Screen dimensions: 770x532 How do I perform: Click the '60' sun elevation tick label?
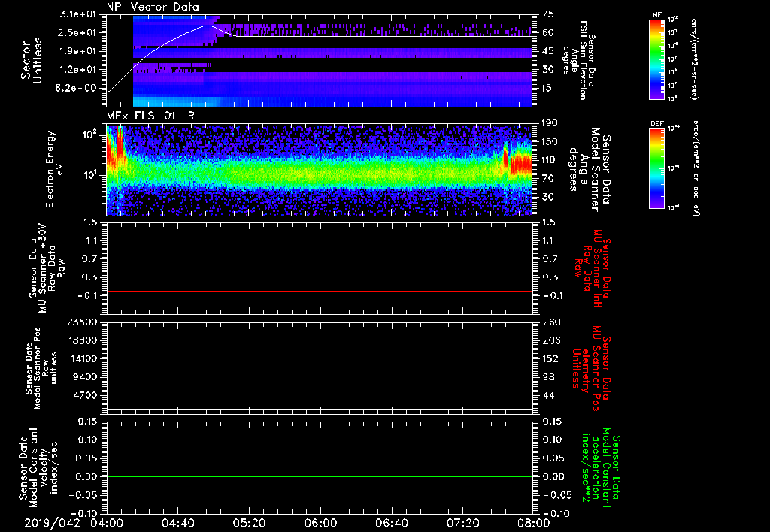548,32
